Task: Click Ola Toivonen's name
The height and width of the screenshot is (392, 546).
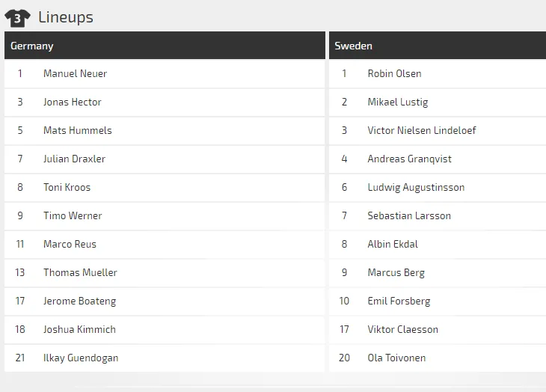Action: 396,358
